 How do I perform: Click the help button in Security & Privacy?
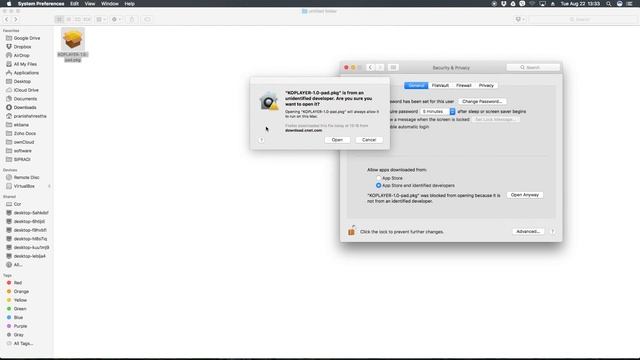pos(553,231)
